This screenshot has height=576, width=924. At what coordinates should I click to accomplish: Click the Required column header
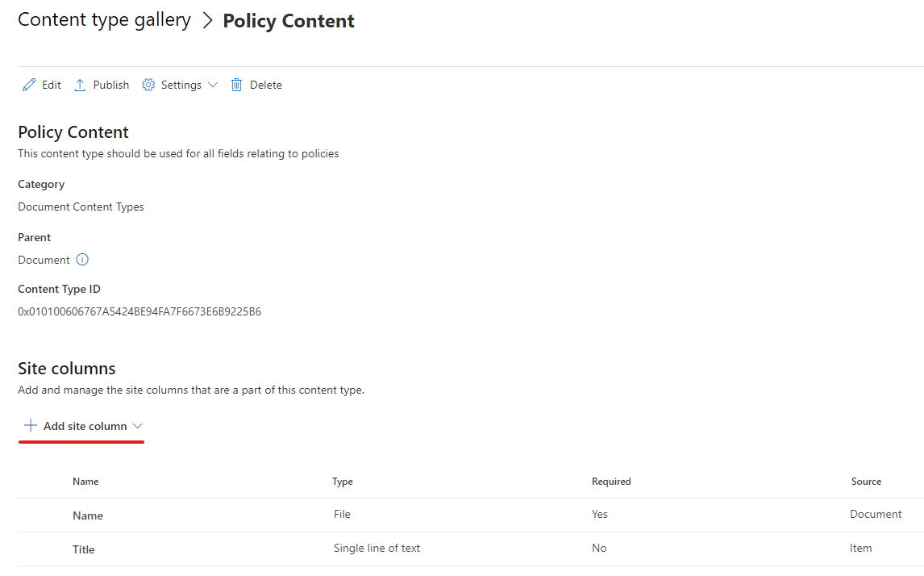[x=611, y=481]
